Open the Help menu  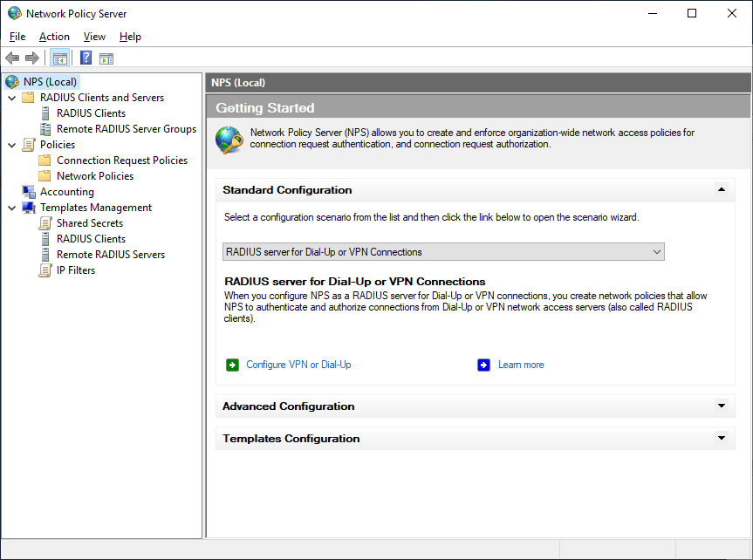click(x=130, y=37)
